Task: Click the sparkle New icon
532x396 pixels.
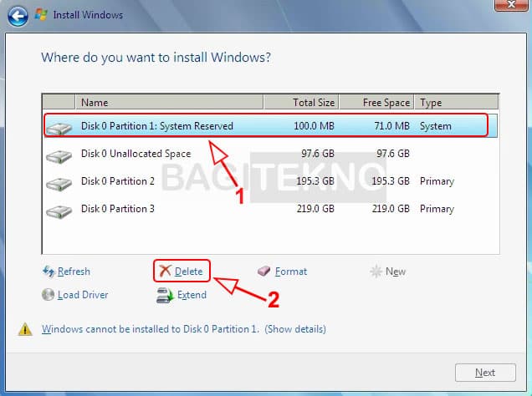Action: coord(376,272)
